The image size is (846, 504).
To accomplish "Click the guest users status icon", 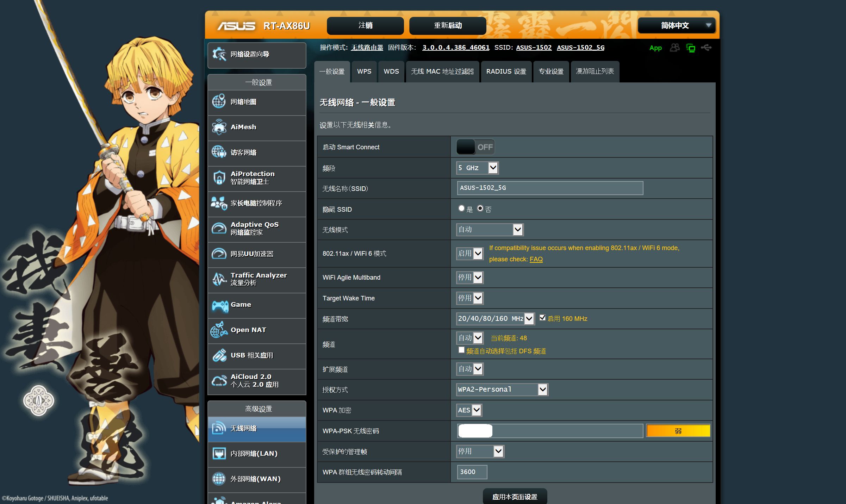I will tap(674, 48).
